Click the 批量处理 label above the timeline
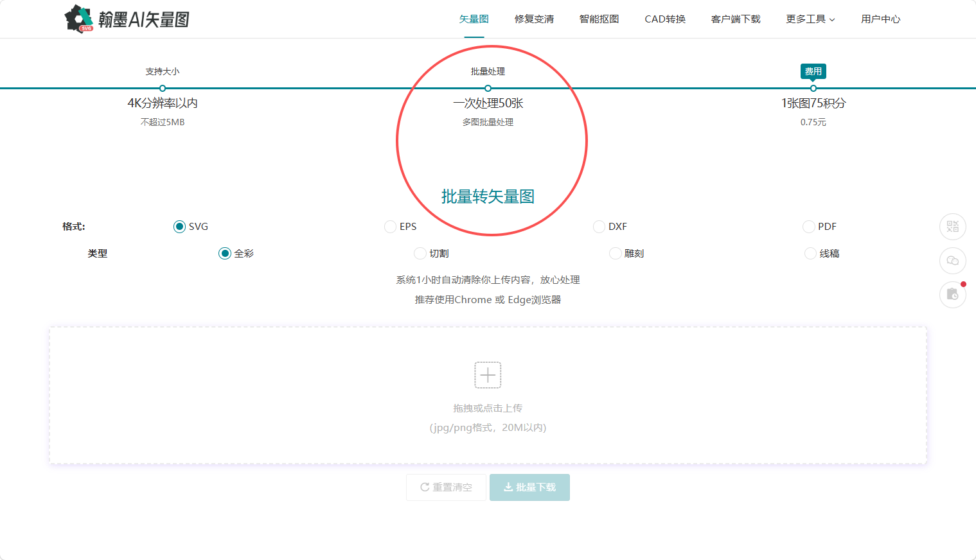This screenshot has width=976, height=560. click(x=488, y=71)
